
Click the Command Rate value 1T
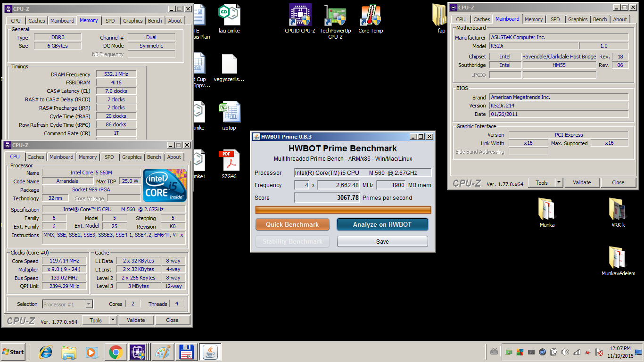point(116,133)
